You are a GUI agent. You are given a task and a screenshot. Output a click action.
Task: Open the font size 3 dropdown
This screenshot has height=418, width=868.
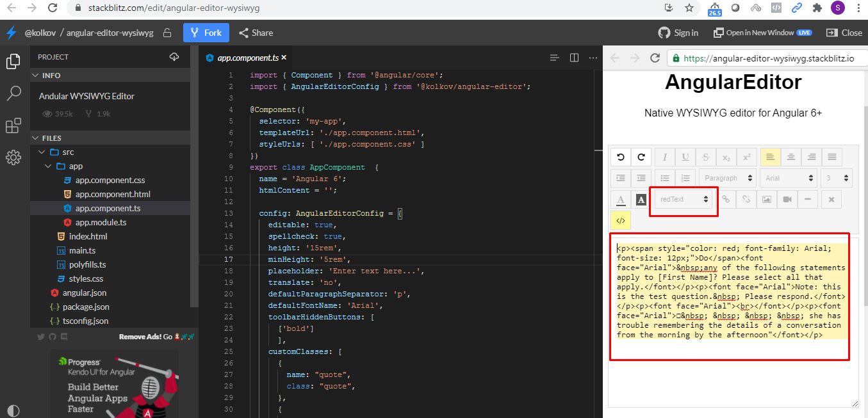[x=836, y=178]
